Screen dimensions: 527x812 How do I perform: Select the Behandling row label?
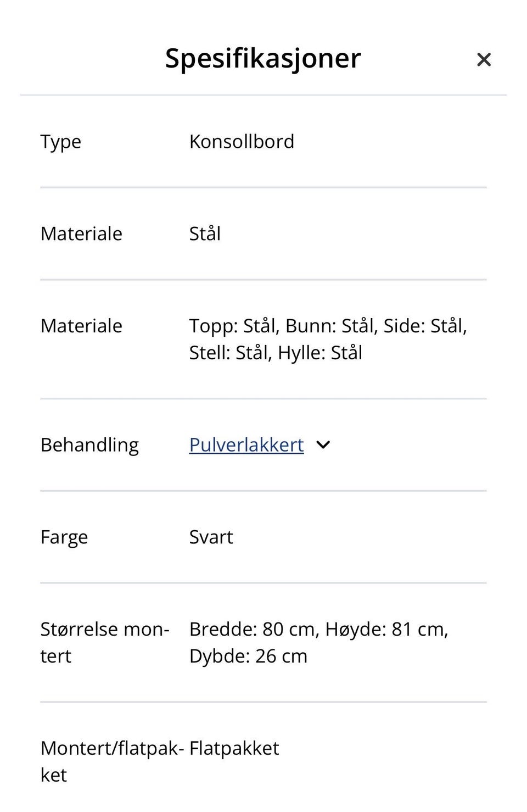click(89, 444)
